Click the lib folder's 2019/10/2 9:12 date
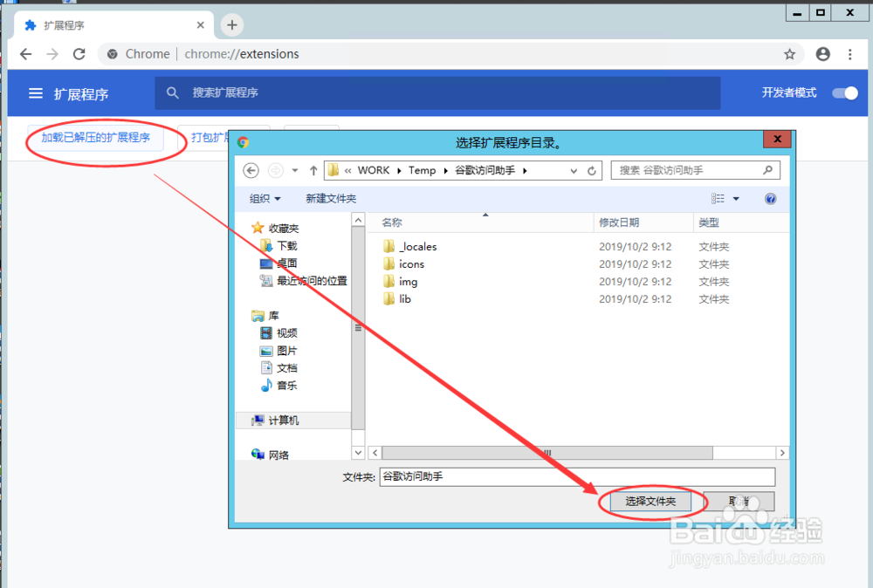873x588 pixels. (x=636, y=299)
